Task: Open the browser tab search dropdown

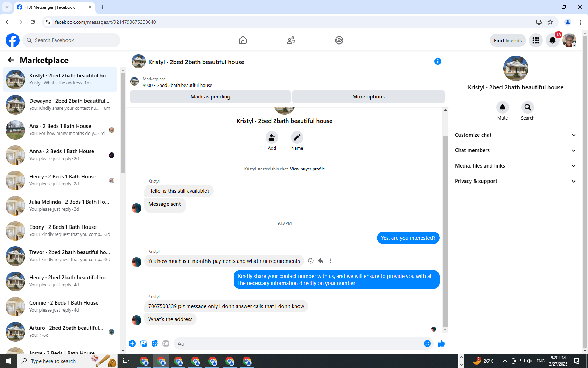Action: [7, 7]
